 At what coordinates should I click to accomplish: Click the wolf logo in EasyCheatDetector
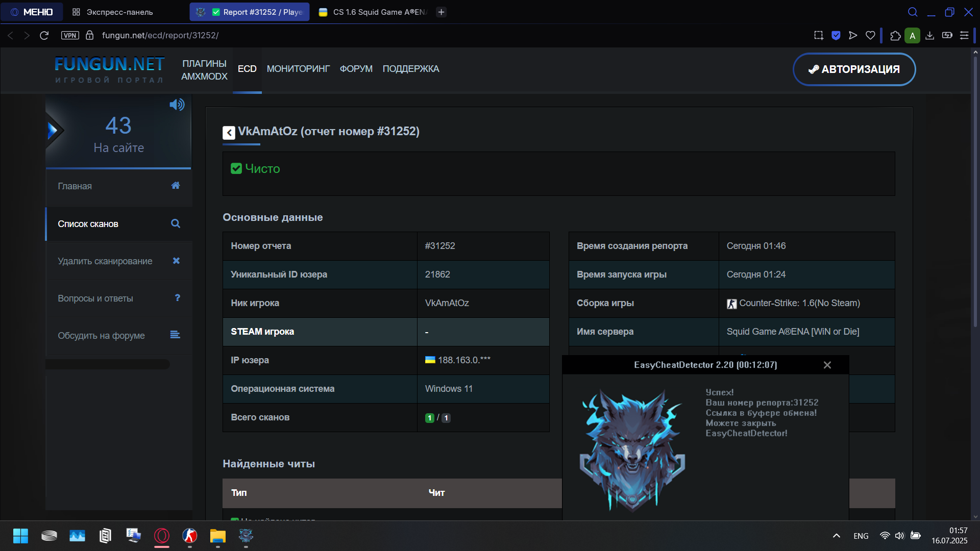tap(632, 450)
